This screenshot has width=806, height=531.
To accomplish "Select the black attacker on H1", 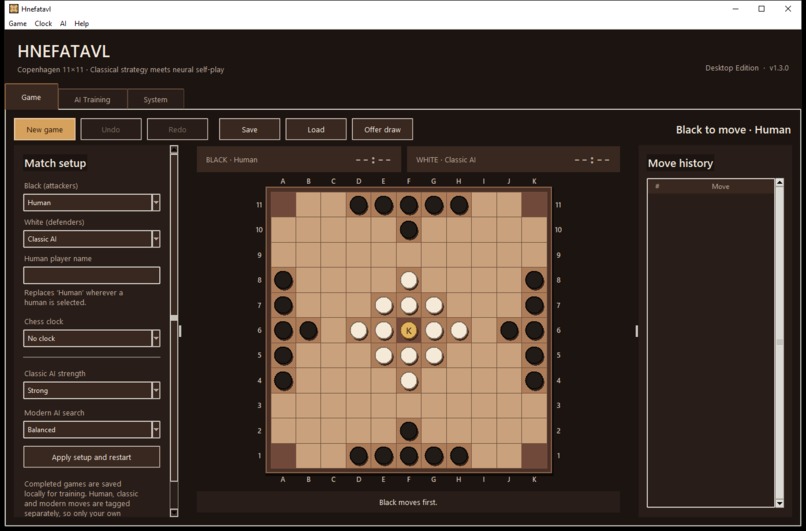I will click(459, 456).
